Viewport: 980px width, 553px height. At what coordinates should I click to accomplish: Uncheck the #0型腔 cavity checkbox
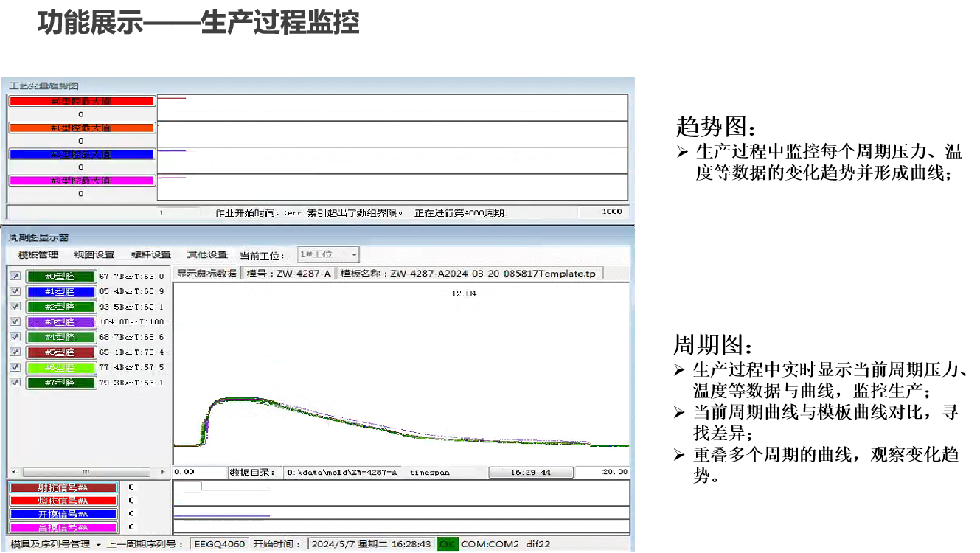pos(15,276)
